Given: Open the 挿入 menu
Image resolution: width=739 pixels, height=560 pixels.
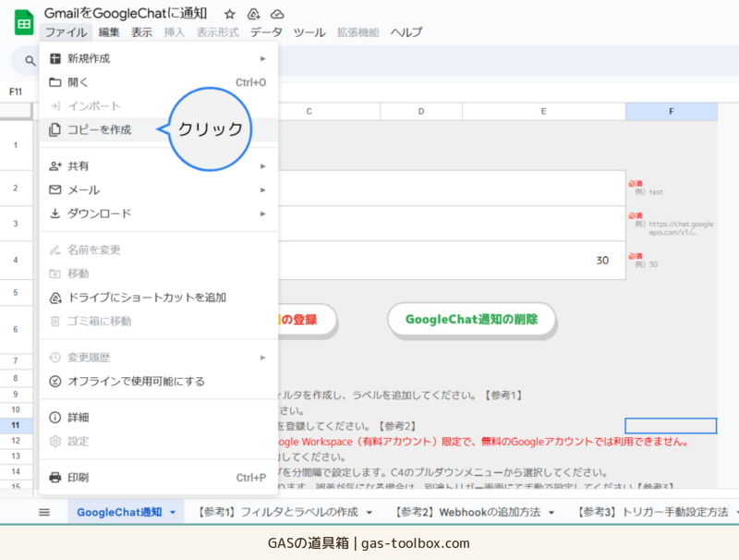Looking at the screenshot, I should pyautogui.click(x=174, y=32).
